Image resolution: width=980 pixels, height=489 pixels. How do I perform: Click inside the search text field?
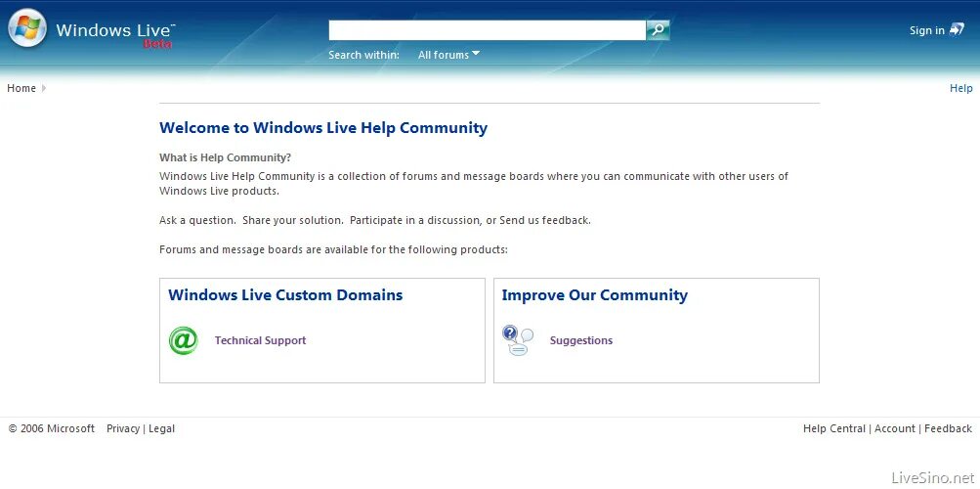[487, 30]
